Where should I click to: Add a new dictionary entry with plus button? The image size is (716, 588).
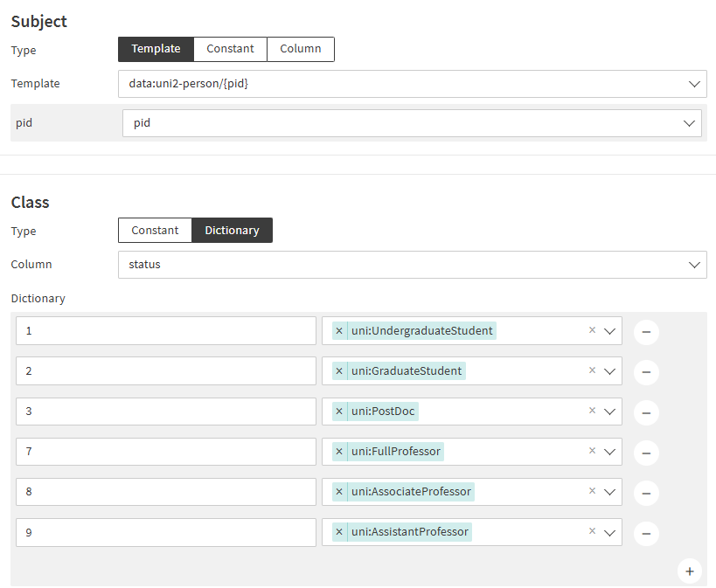(x=689, y=571)
